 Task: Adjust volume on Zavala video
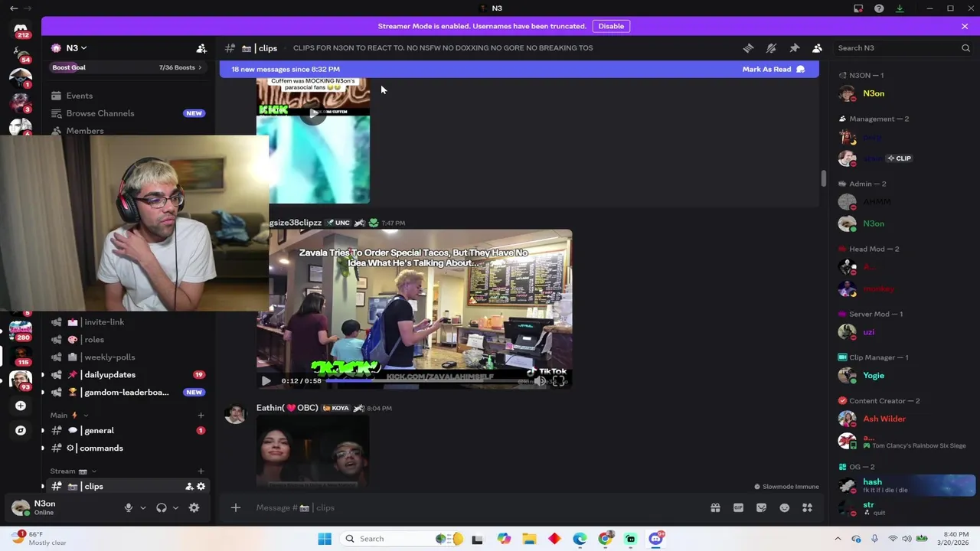click(541, 380)
